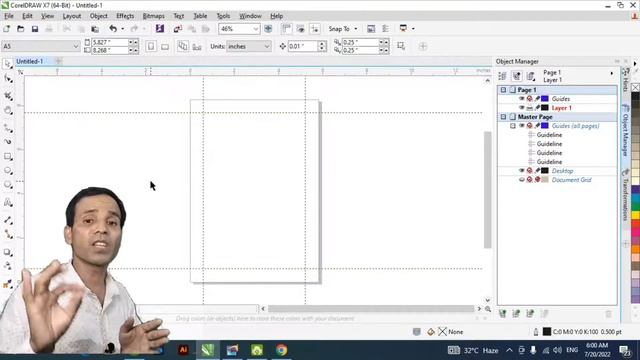Click the No Color X swatch in palette
This screenshot has width=640, height=360.
coord(635,87)
